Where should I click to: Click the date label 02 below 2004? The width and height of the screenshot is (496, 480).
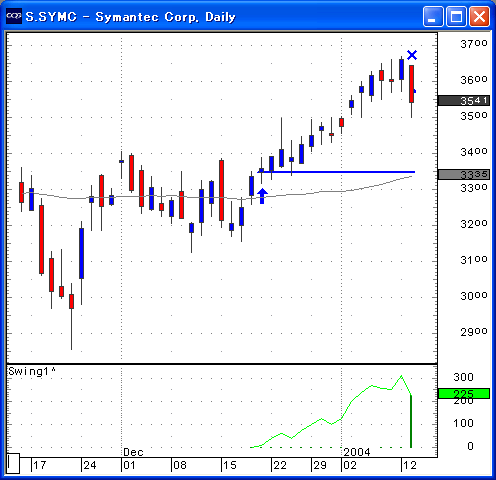coord(350,465)
